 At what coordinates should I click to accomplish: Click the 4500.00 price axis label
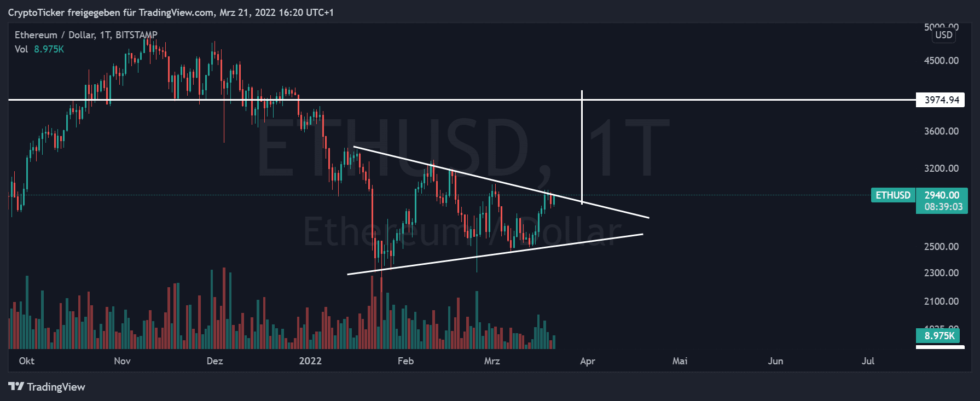941,61
